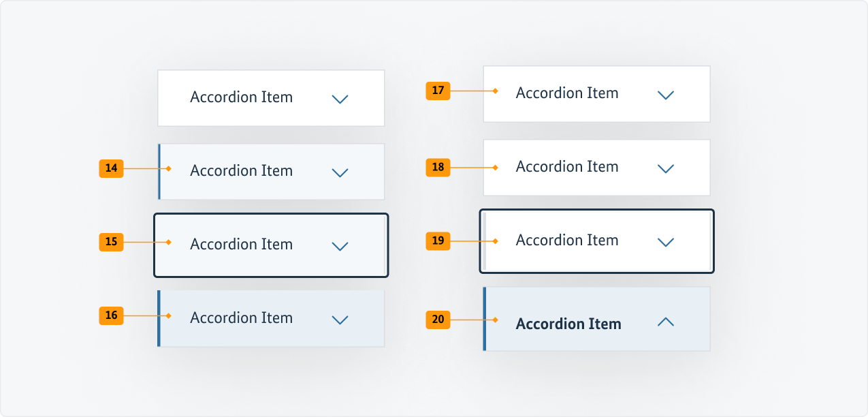Click Accordion Item label beside marker 16
The image size is (868, 417).
(241, 318)
